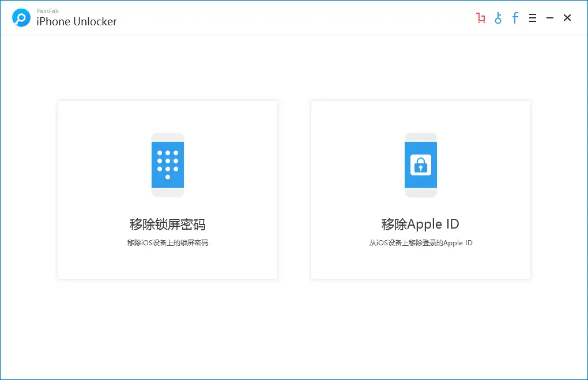Click the small PassFab brand label
This screenshot has height=380, width=588.
coord(48,12)
